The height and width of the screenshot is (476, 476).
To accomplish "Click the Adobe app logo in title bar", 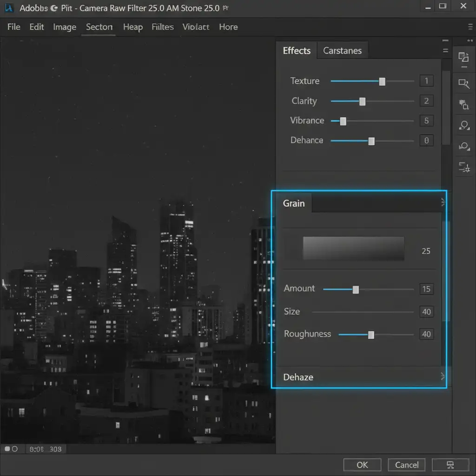I will pos(9,8).
